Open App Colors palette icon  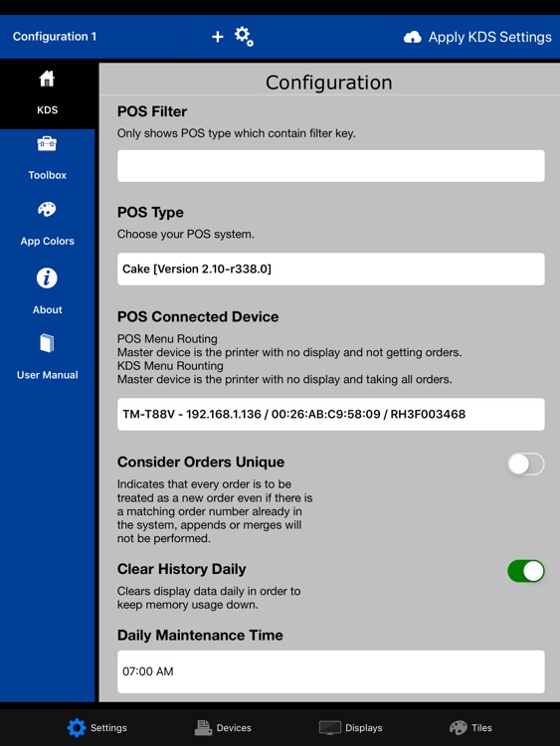(x=47, y=209)
